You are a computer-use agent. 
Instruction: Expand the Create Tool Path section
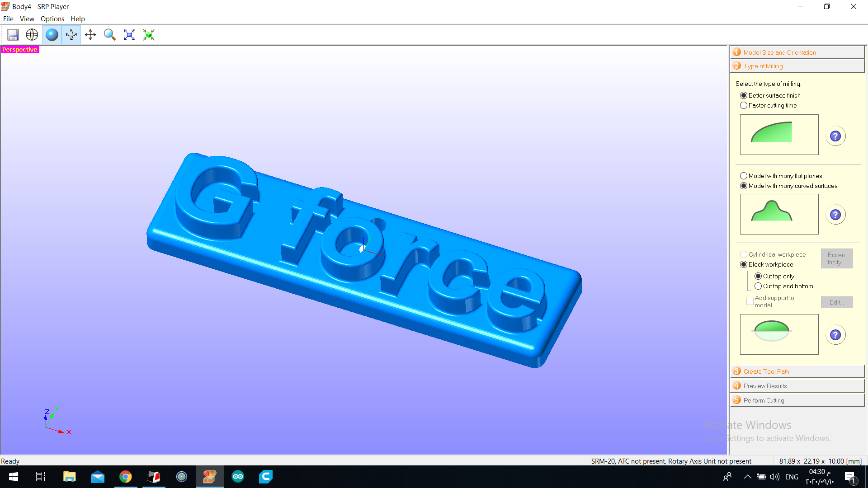point(766,371)
